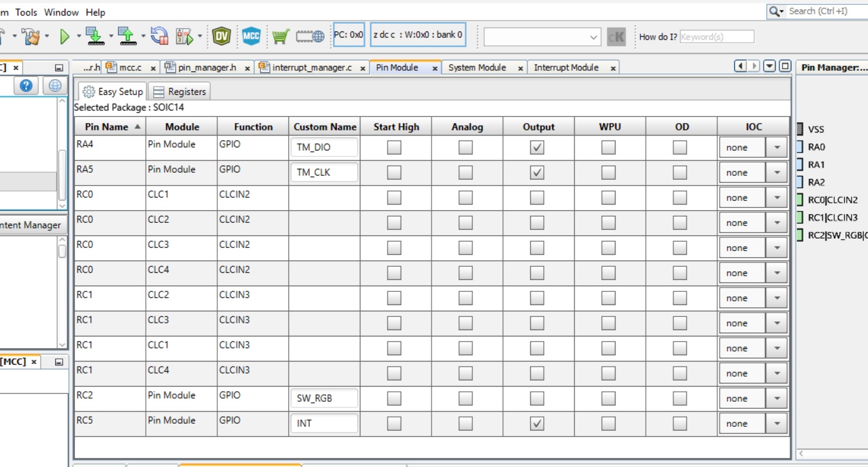This screenshot has width=868, height=467.
Task: Enable WPU checkbox for RC5 INT
Action: 608,424
